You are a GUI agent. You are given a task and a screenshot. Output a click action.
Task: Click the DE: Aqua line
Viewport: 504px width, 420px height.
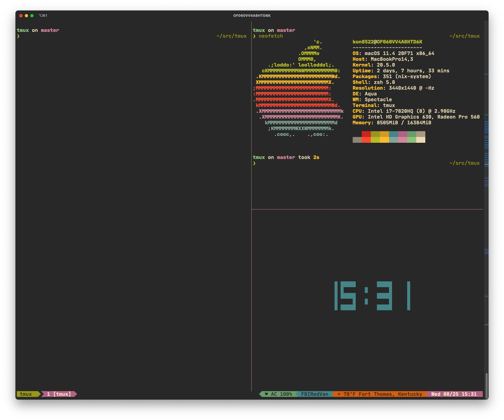pos(365,94)
